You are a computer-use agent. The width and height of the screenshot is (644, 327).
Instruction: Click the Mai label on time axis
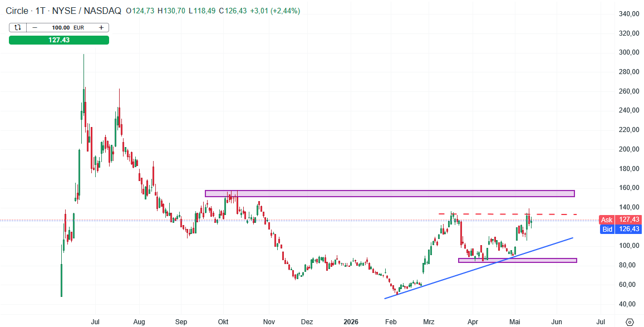tap(514, 321)
